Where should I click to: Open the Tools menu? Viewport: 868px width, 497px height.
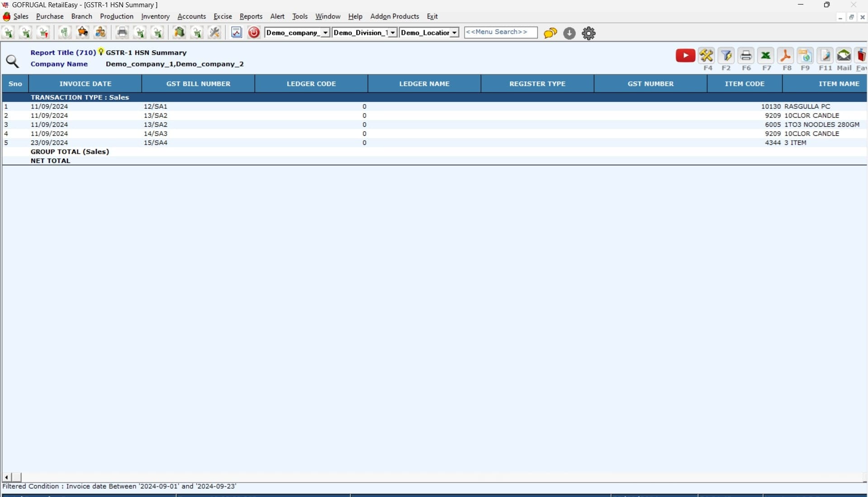300,16
